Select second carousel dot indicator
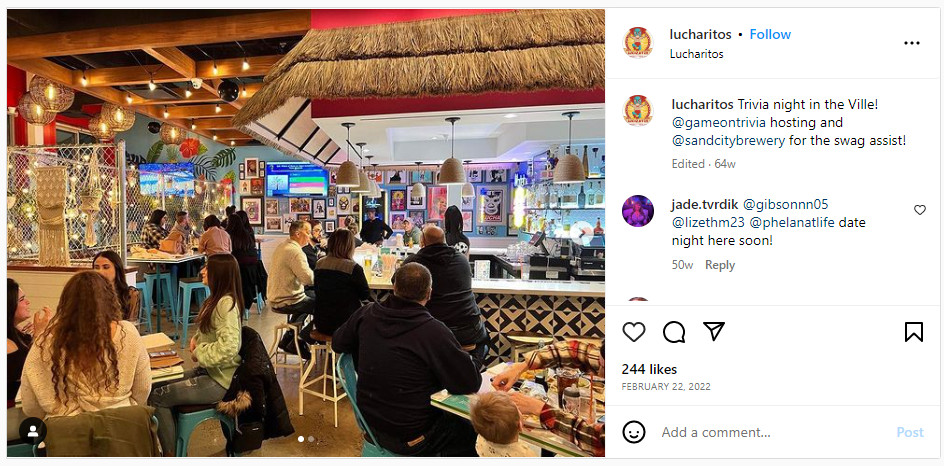 tap(311, 439)
